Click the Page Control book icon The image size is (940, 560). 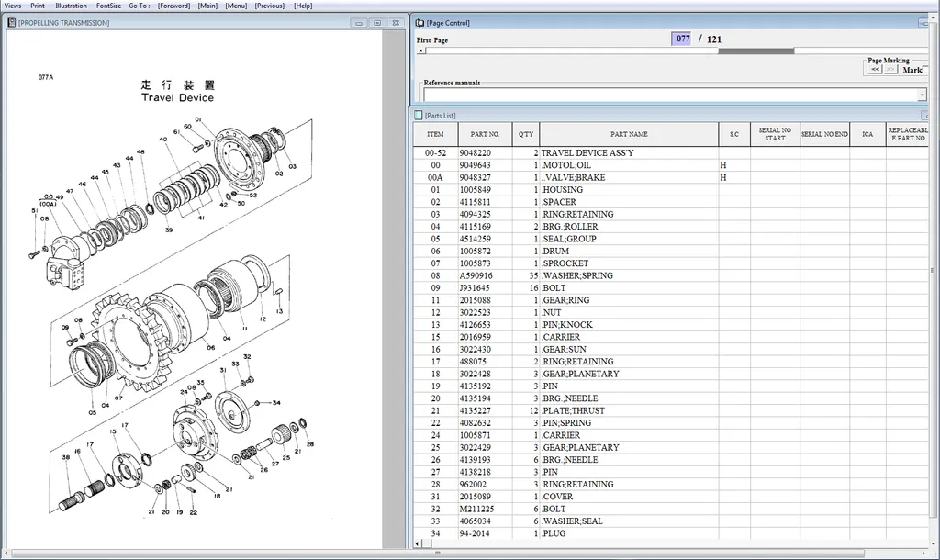[419, 22]
